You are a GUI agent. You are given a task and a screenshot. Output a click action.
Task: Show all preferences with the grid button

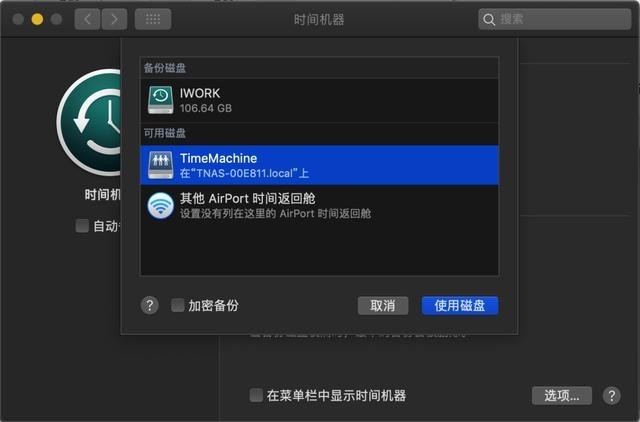coord(153,19)
